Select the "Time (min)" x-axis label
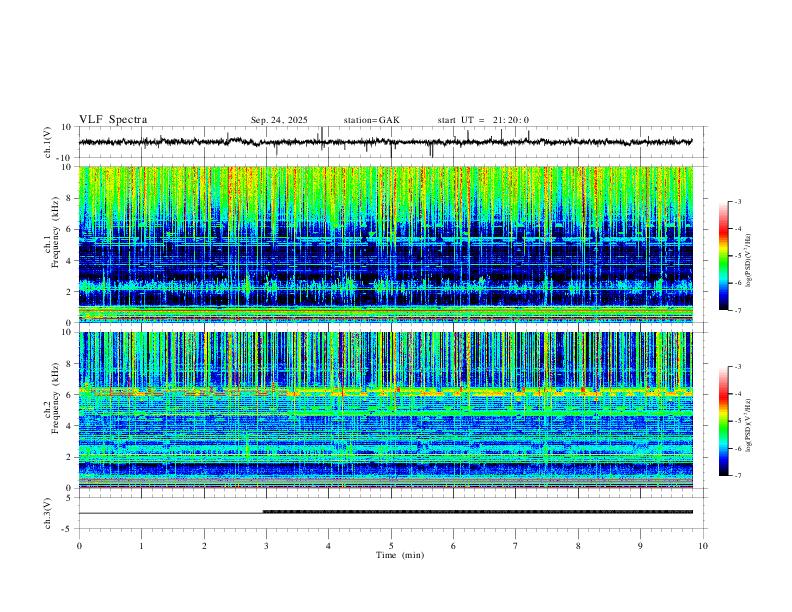 coord(400,555)
